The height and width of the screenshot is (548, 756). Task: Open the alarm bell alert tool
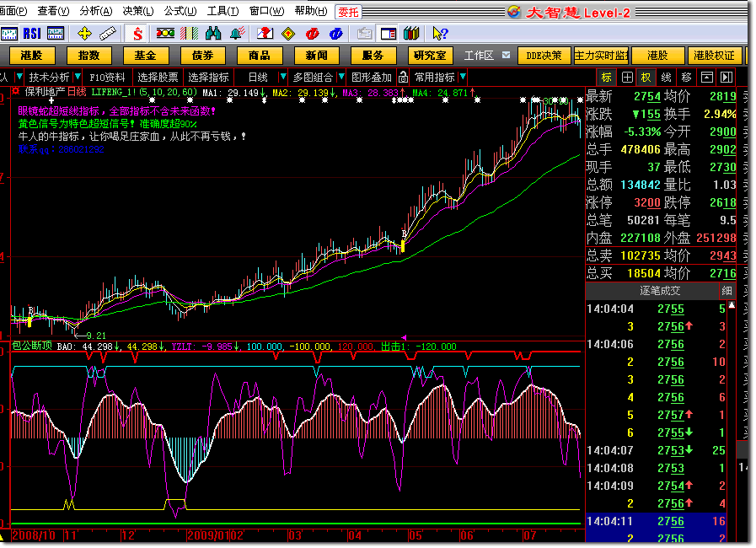tap(238, 33)
